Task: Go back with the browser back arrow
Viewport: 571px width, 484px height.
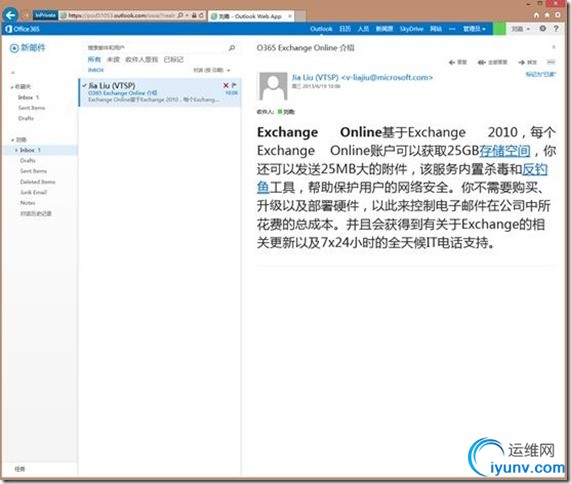Action: click(10, 15)
